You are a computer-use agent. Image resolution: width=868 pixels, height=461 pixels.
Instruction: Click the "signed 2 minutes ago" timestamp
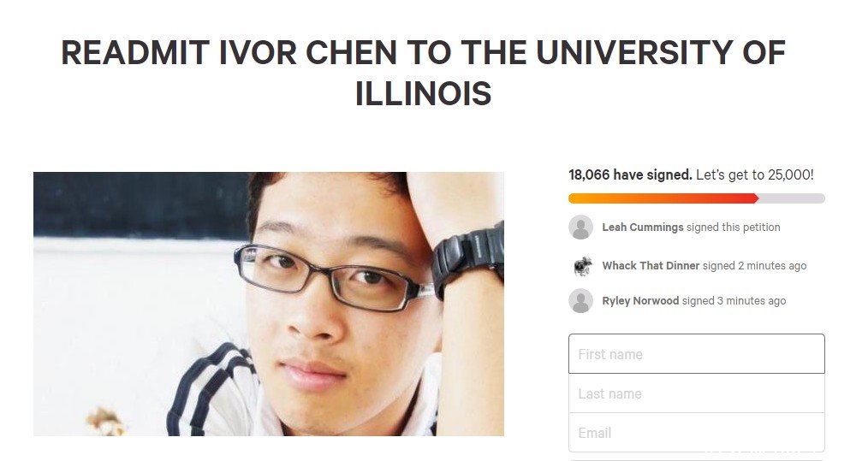[754, 266]
